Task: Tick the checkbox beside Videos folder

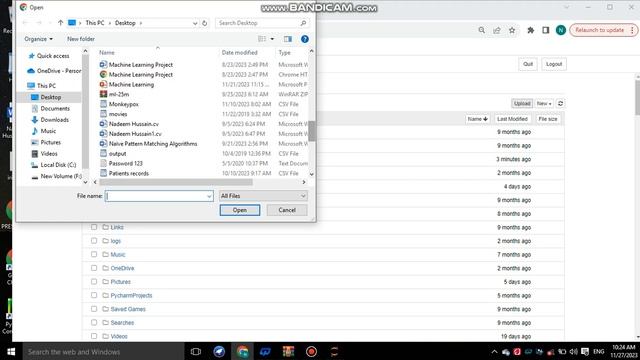Action: pos(94,336)
